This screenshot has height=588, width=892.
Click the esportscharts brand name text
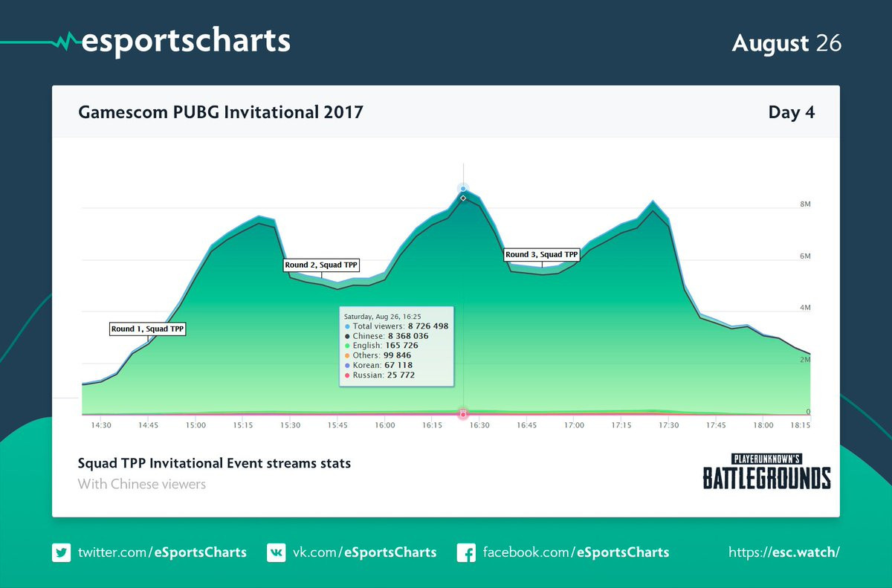point(185,41)
